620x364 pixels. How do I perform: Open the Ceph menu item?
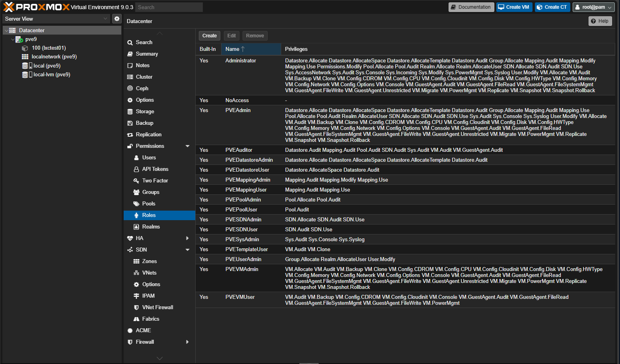(x=142, y=88)
